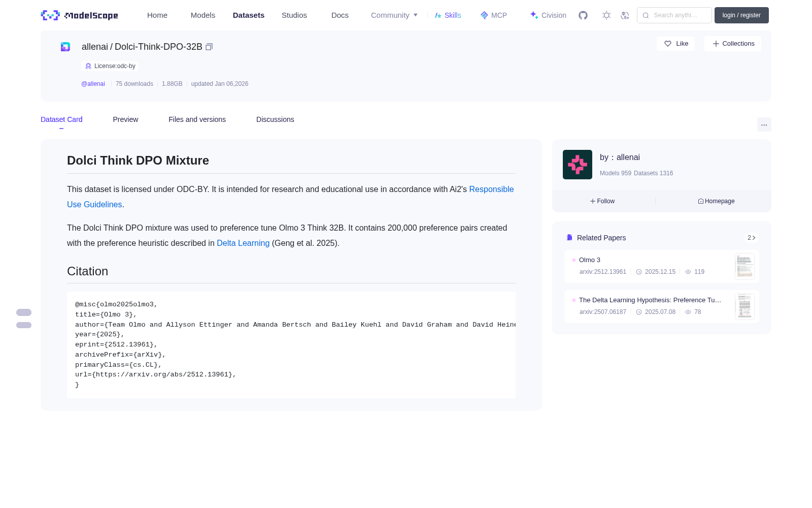The height and width of the screenshot is (508, 812).
Task: Go to the Home menu item
Action: tap(157, 15)
